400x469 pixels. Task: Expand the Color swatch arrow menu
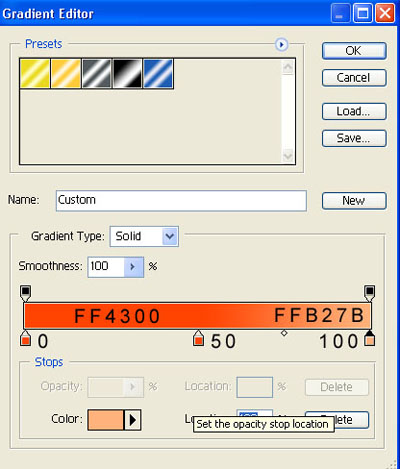click(133, 420)
